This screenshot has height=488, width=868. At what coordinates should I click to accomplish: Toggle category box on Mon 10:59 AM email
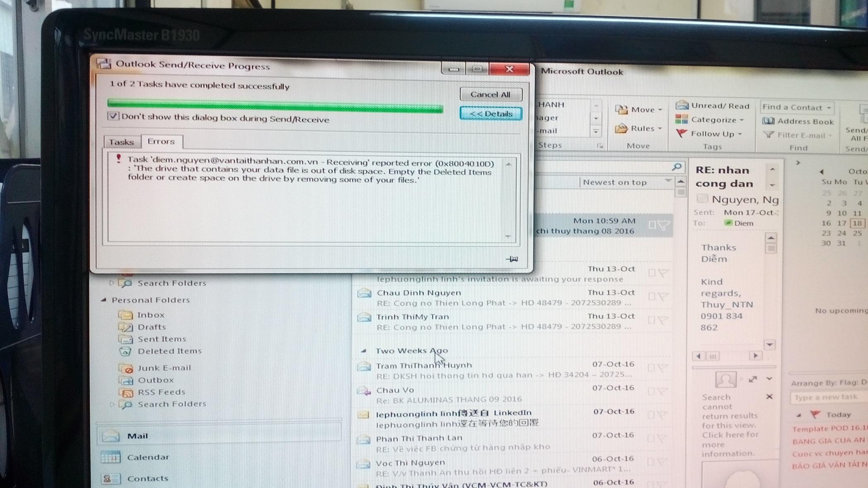coord(652,225)
